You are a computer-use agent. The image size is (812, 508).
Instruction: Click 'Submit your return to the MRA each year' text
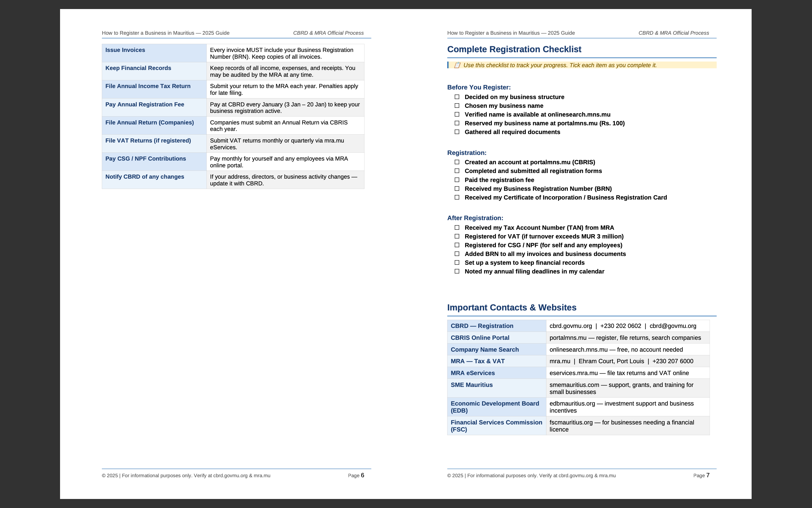pyautogui.click(x=284, y=89)
